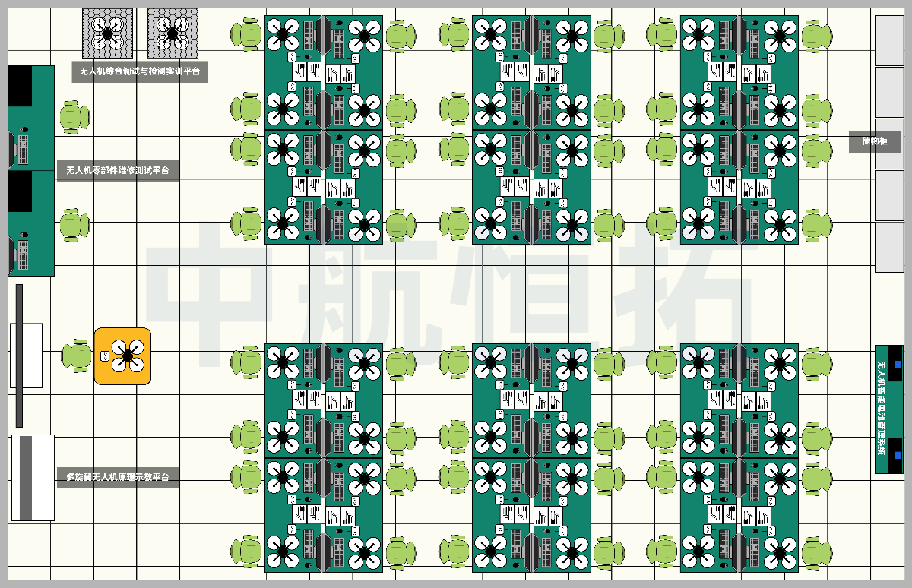The image size is (912, 588).
Task: Click the drone on the orange platform
Action: (127, 356)
